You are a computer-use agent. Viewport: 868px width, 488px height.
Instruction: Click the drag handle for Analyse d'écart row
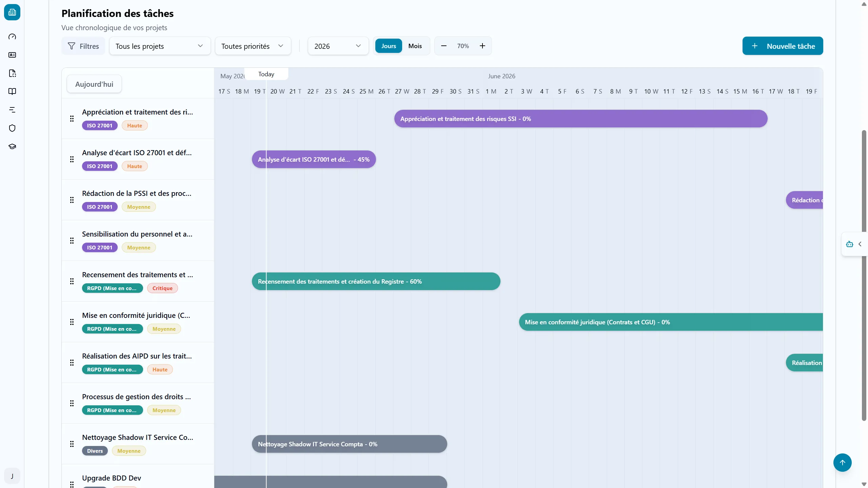point(72,159)
